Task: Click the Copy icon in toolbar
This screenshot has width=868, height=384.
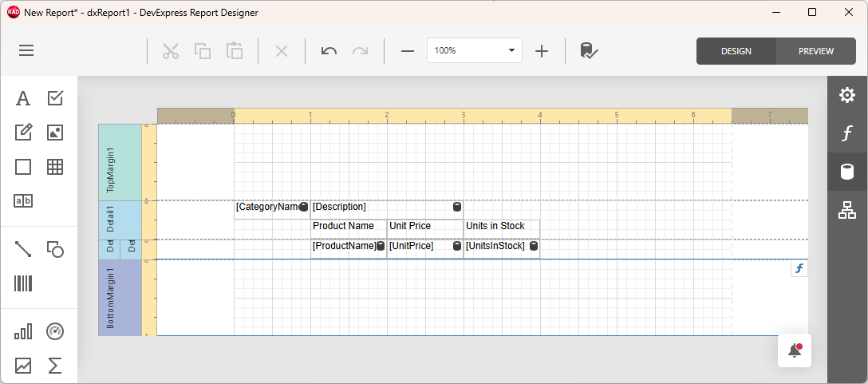Action: pyautogui.click(x=203, y=51)
